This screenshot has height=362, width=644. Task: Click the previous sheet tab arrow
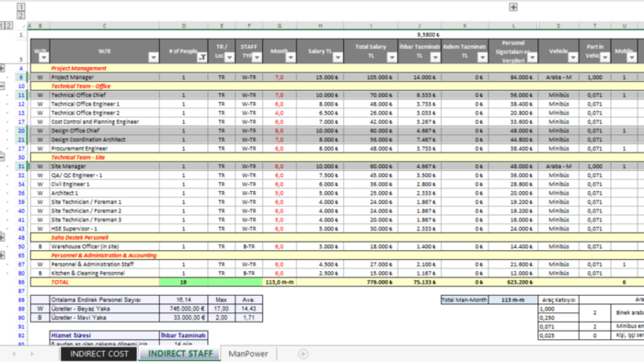[14, 354]
